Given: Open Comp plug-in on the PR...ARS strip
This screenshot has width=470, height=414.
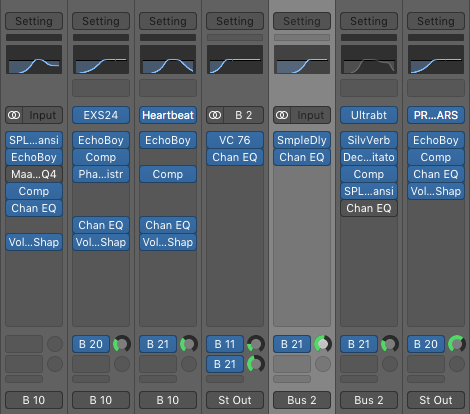Looking at the screenshot, I should click(x=436, y=157).
